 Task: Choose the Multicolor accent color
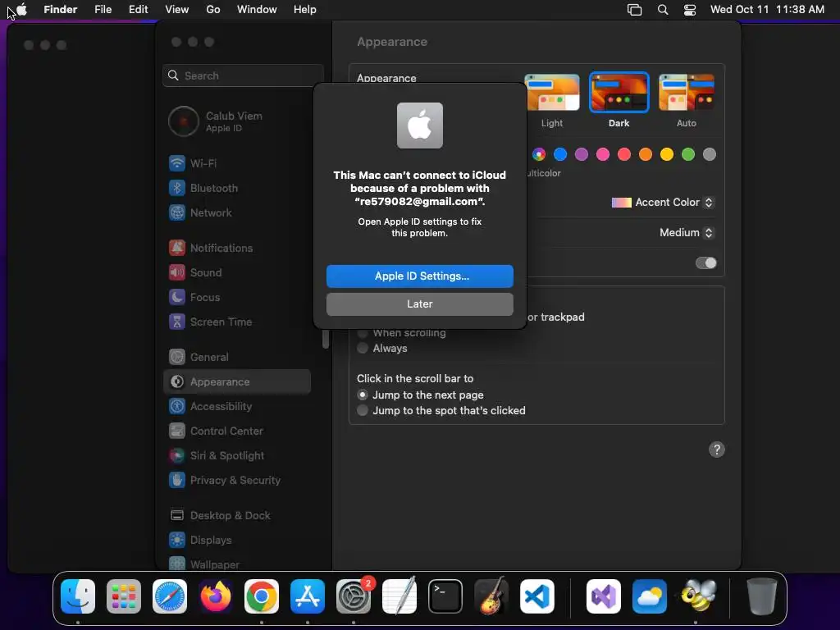pos(539,155)
